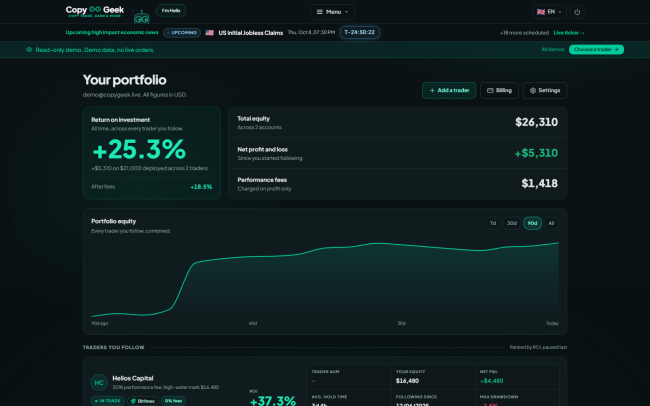
Task: Click the HC avatar of Helios Capital
Action: click(x=99, y=382)
